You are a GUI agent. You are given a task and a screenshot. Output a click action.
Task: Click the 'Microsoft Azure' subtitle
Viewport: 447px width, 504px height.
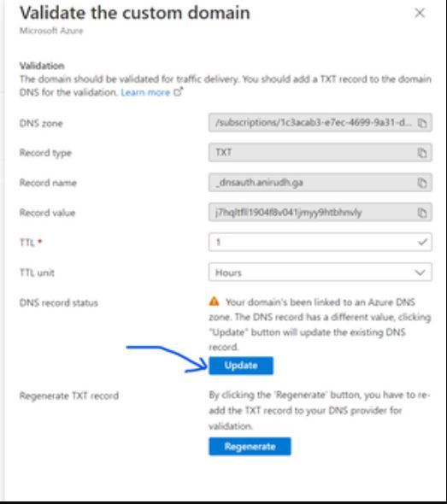(x=51, y=31)
